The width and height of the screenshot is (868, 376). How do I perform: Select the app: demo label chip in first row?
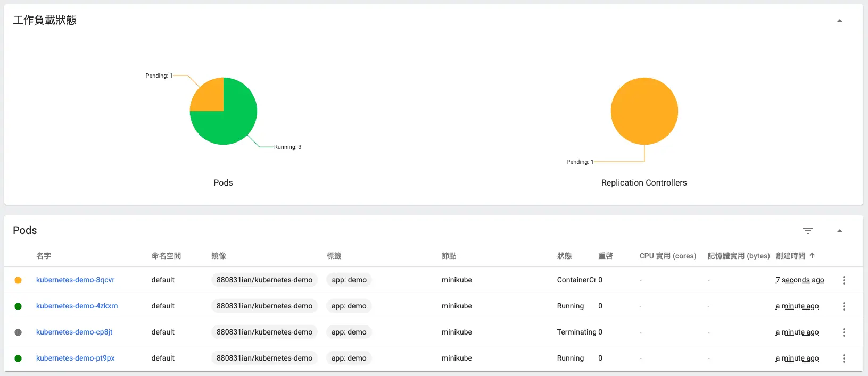pos(349,280)
